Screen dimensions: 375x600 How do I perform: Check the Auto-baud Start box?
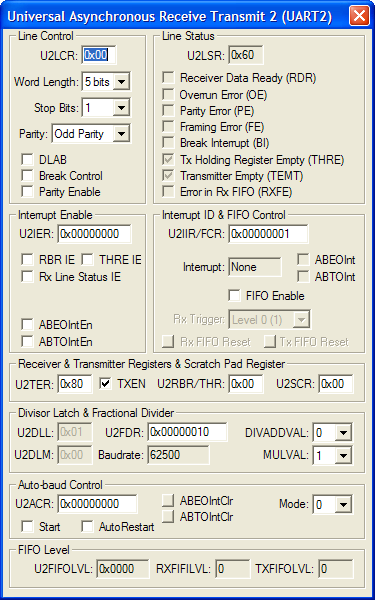pos(27,527)
